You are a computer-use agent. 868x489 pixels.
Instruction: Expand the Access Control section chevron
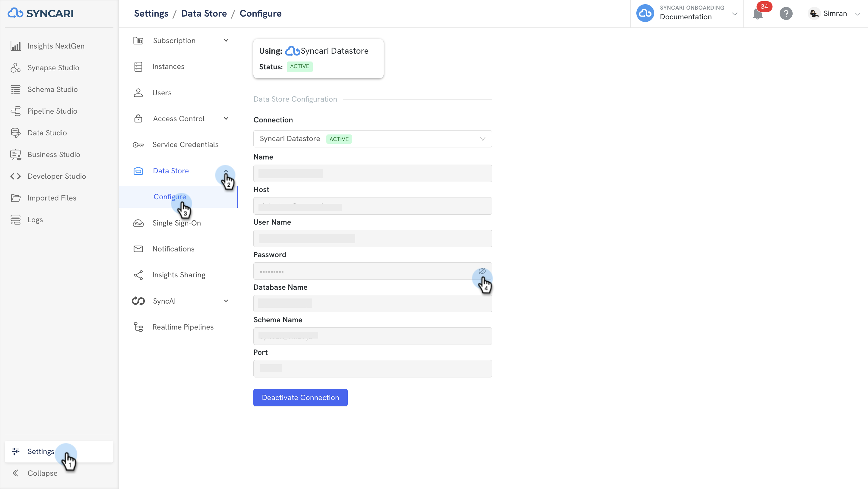(226, 118)
